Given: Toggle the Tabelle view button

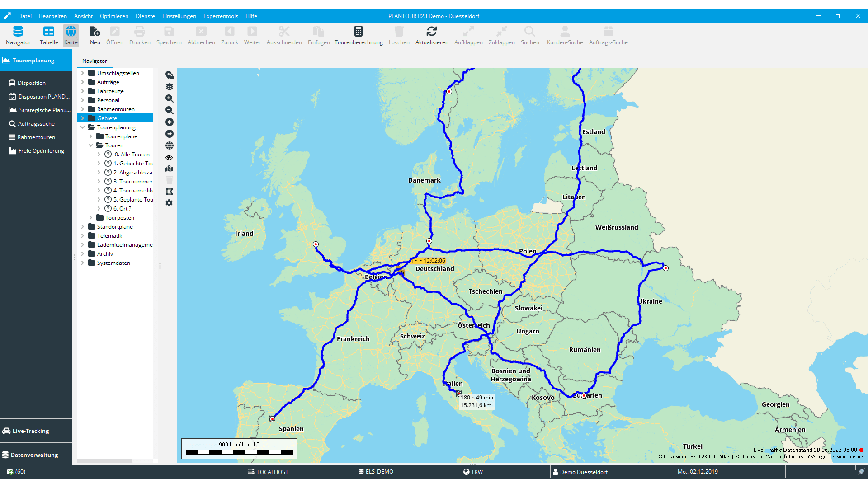Looking at the screenshot, I should (x=49, y=35).
